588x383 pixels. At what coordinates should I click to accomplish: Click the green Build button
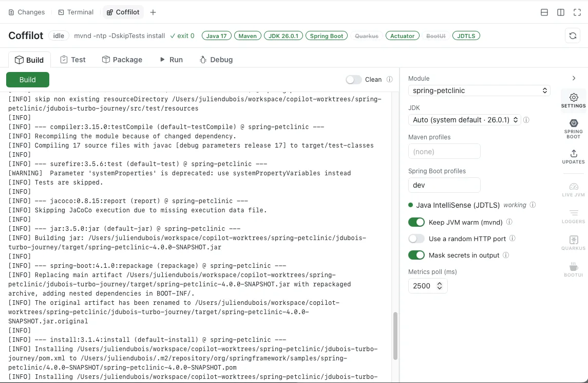(x=28, y=80)
